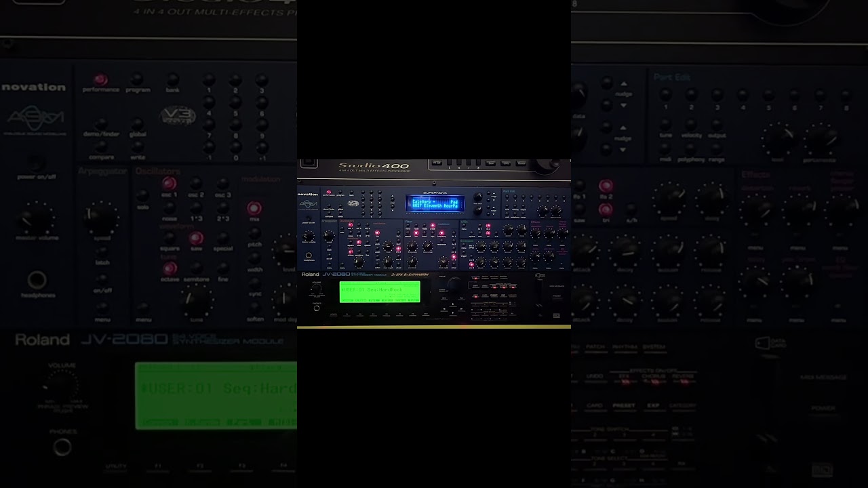Open Part Edit velocity in the enlarged panel

[x=692, y=124]
